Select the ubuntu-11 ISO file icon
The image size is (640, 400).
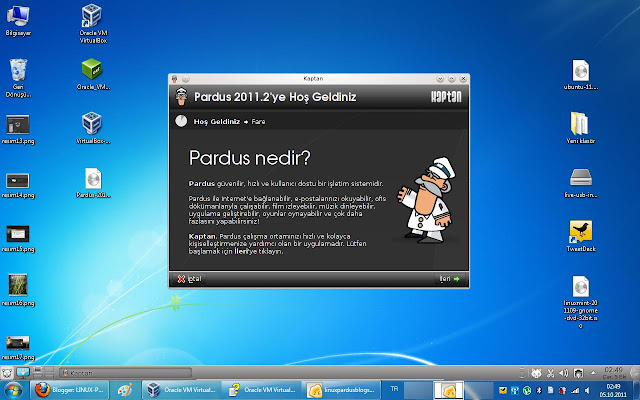pos(581,75)
